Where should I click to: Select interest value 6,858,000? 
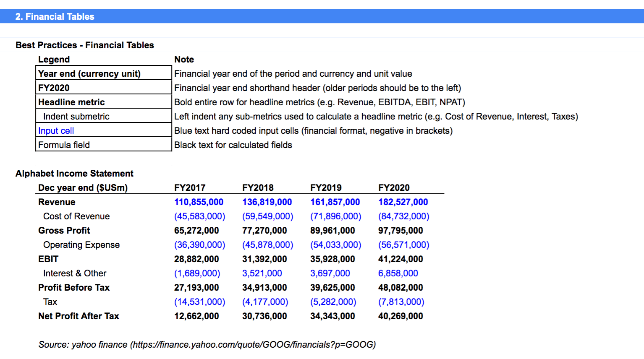point(398,273)
